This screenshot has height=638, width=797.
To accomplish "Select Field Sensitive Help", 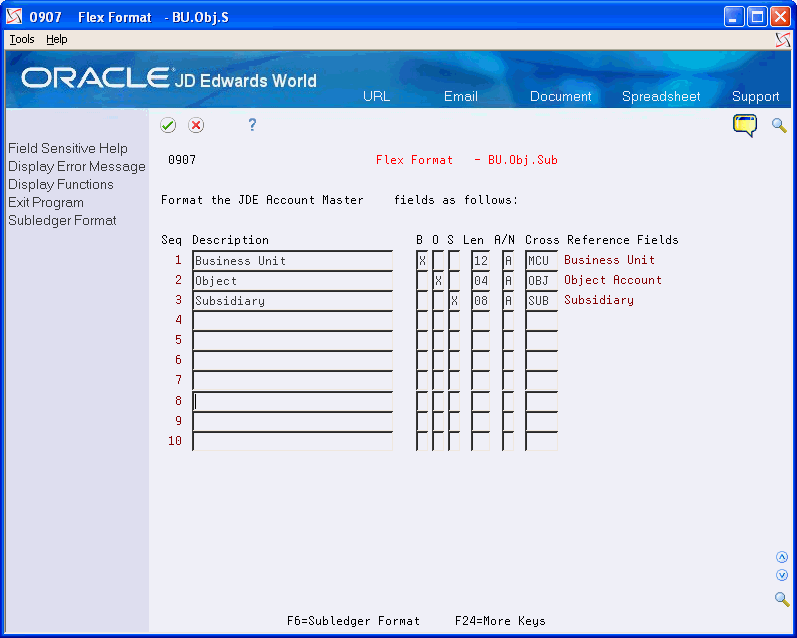I will 68,148.
